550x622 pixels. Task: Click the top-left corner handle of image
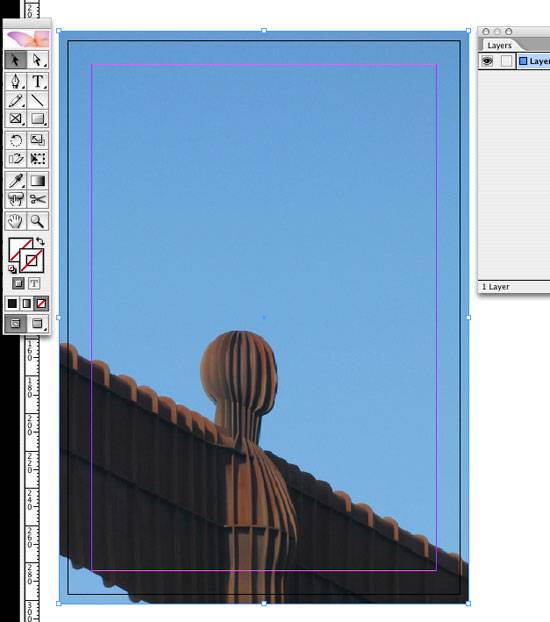[x=59, y=31]
